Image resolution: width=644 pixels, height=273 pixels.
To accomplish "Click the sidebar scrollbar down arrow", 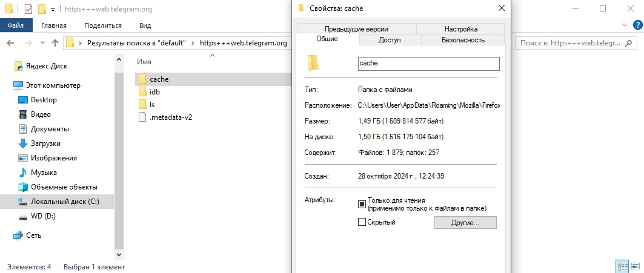I will (119, 254).
